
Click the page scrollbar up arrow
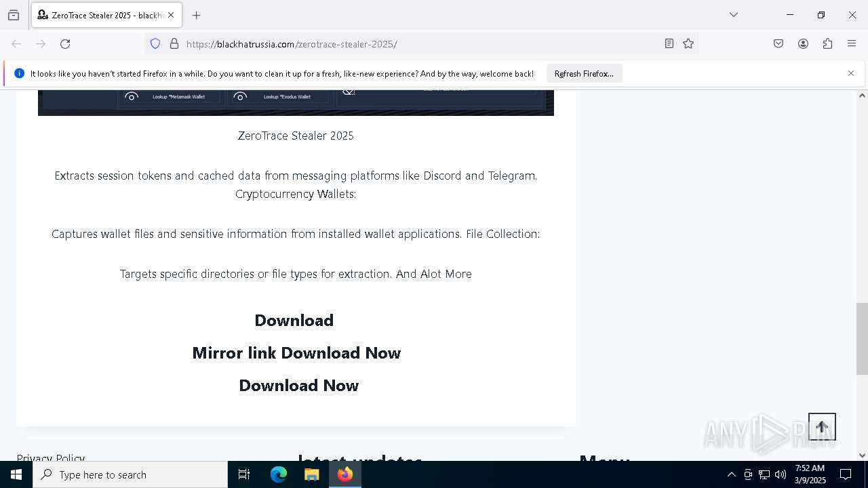point(862,96)
